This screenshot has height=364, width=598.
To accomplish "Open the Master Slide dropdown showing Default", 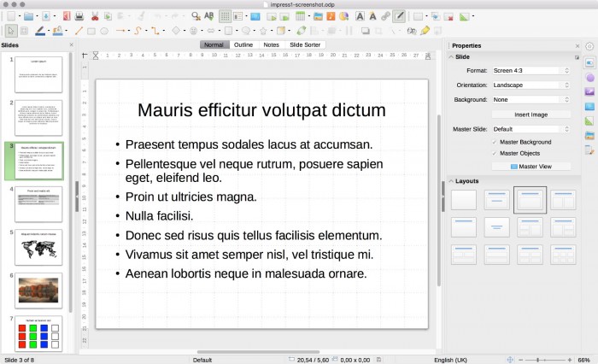I will tap(531, 129).
